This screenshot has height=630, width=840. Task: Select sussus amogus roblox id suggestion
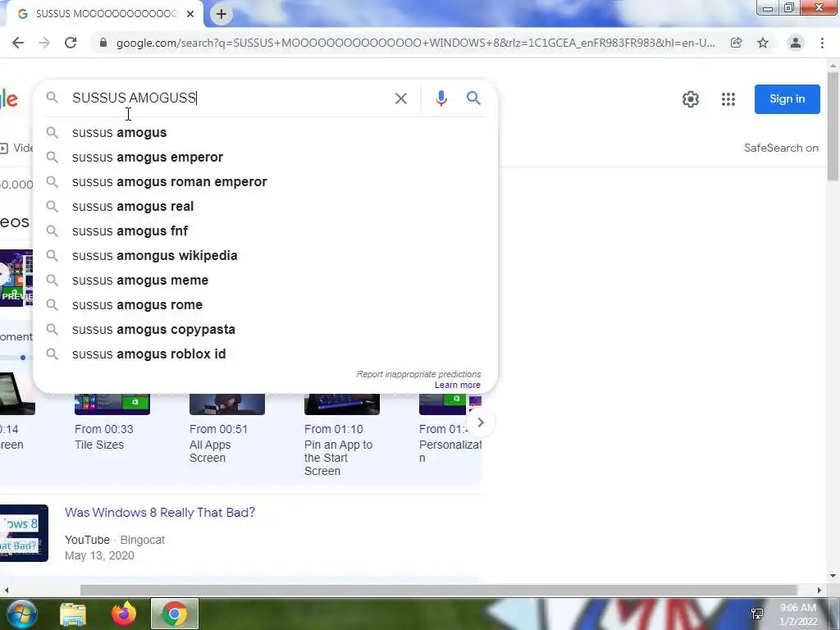(265, 354)
